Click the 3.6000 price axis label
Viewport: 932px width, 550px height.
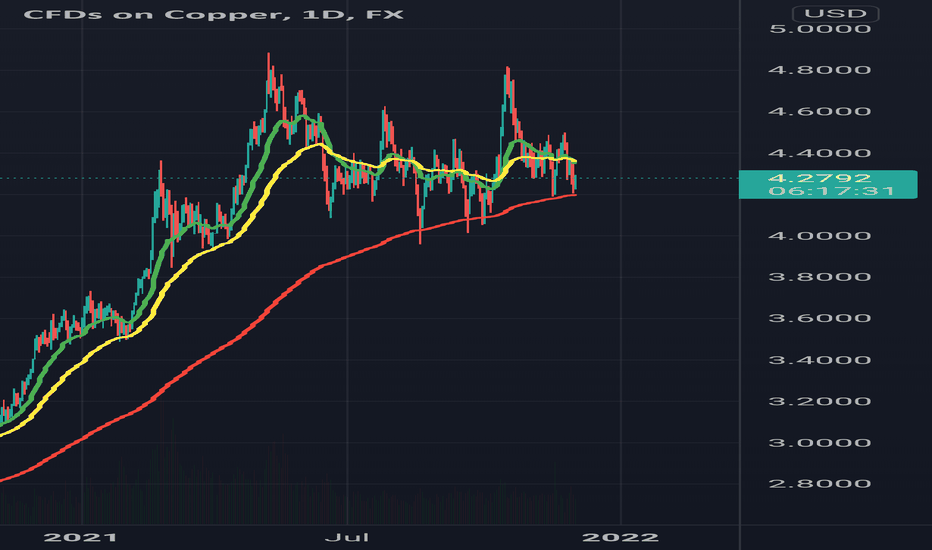820,318
